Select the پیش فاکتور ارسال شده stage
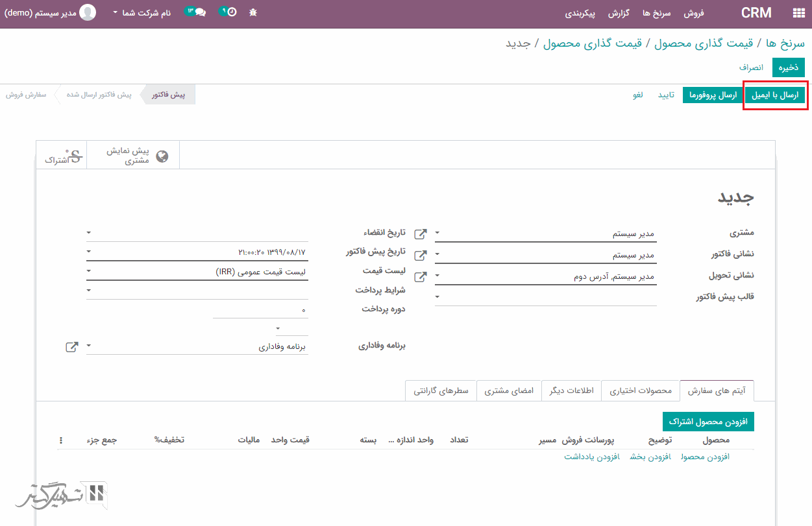This screenshot has height=526, width=812. 99,95
